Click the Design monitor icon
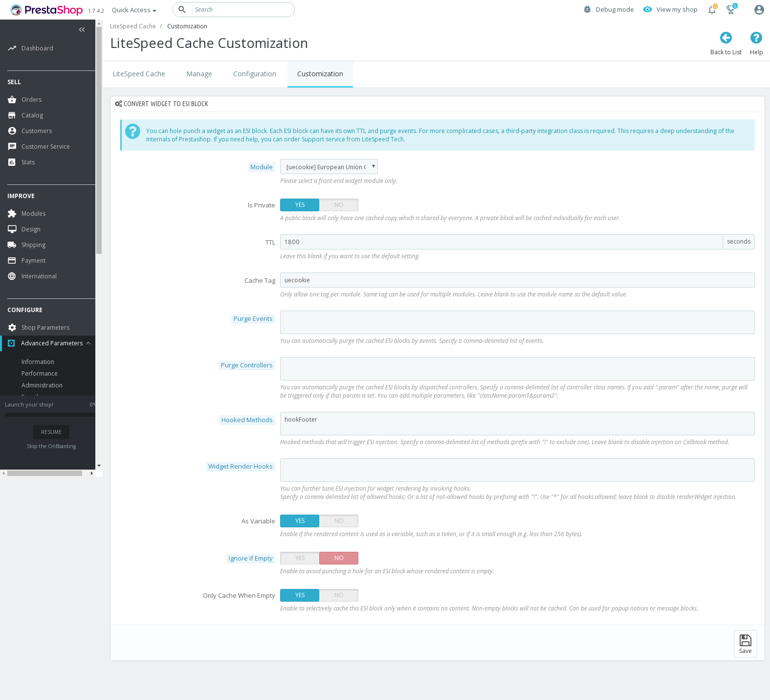The width and height of the screenshot is (770, 700). tap(12, 229)
